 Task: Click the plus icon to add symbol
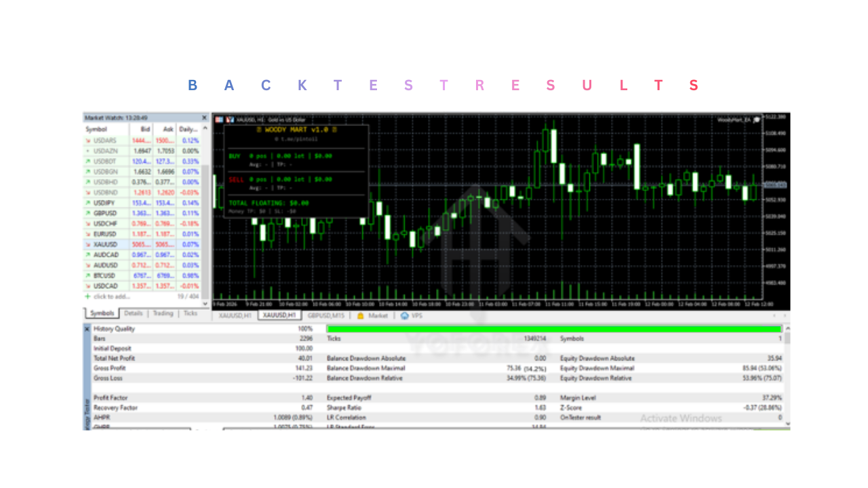pyautogui.click(x=87, y=297)
